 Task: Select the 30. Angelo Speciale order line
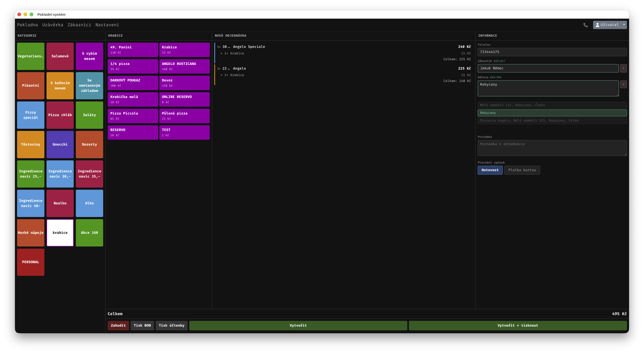tap(343, 47)
